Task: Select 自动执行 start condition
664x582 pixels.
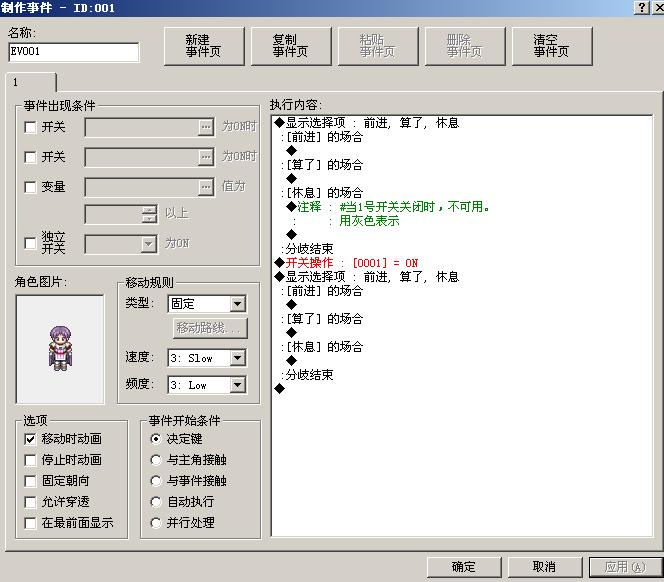Action: (x=156, y=502)
